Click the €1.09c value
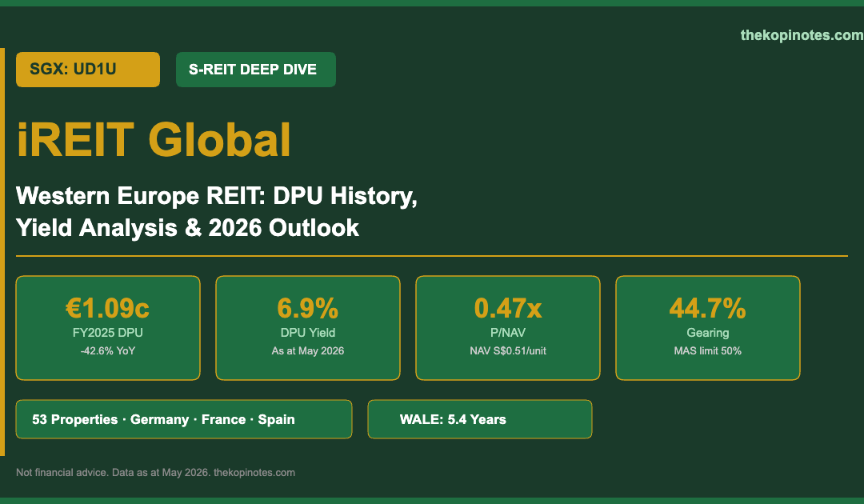 tap(107, 308)
